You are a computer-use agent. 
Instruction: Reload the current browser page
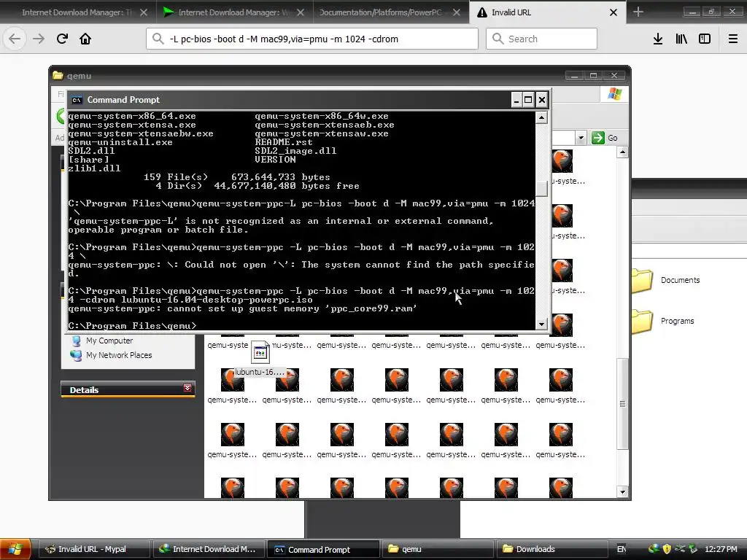coord(62,39)
